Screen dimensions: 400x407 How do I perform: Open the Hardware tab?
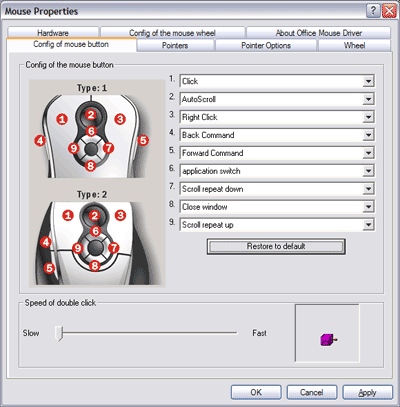[x=53, y=33]
